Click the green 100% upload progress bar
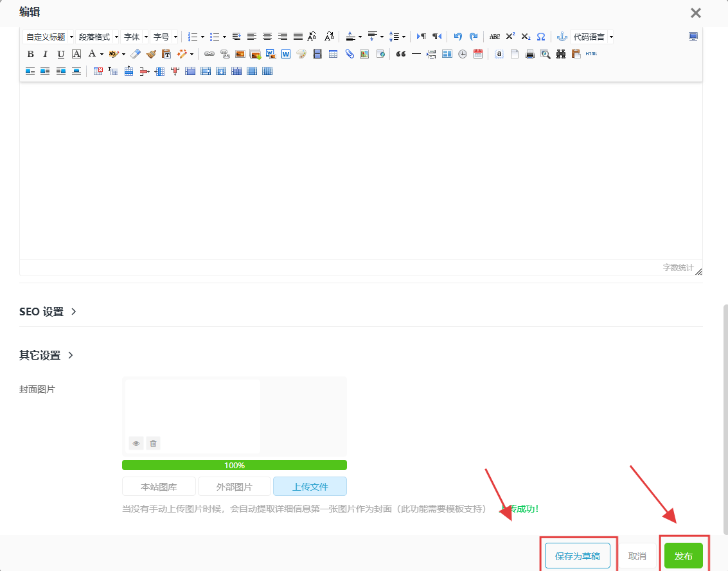 234,465
